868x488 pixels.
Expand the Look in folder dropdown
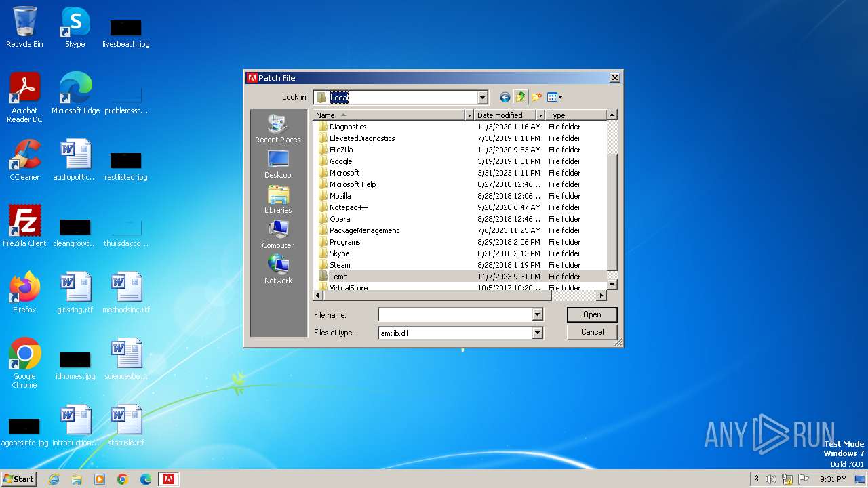click(482, 98)
